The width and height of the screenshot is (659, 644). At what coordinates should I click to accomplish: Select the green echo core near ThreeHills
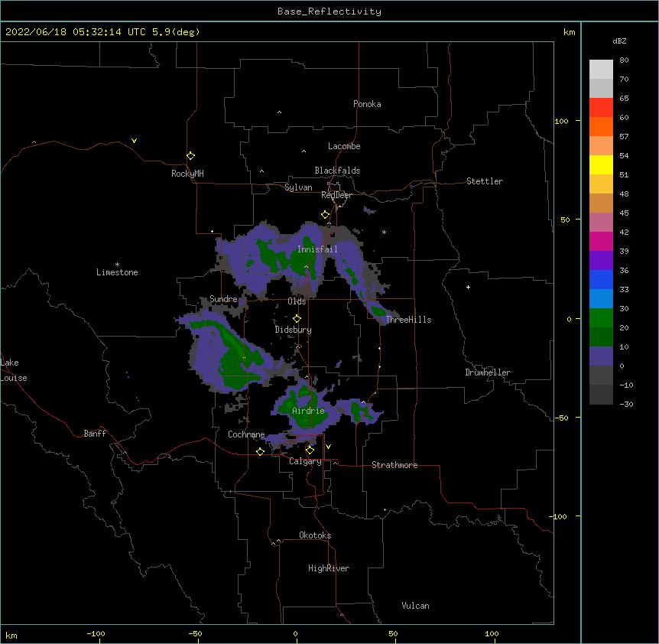tap(378, 312)
